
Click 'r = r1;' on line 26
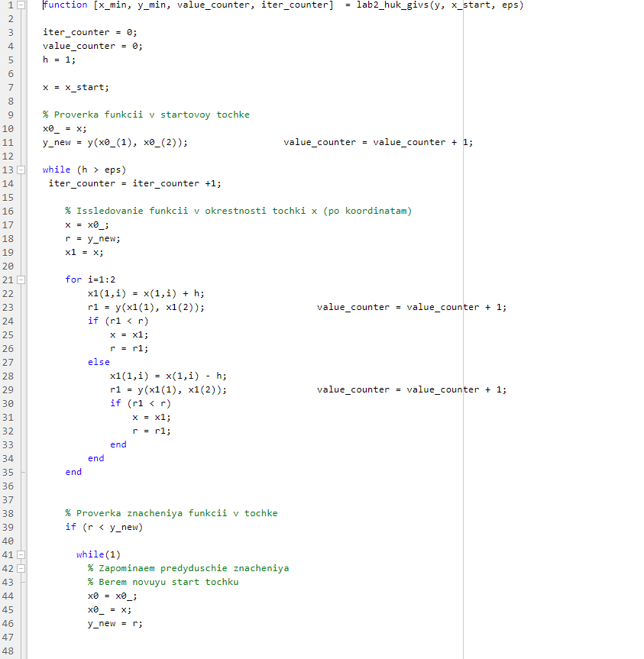pos(129,348)
